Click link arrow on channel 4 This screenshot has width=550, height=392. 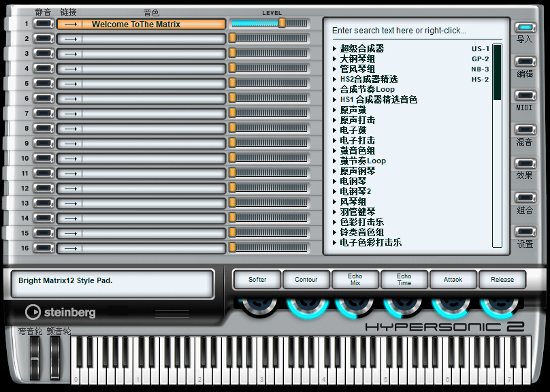pos(71,69)
